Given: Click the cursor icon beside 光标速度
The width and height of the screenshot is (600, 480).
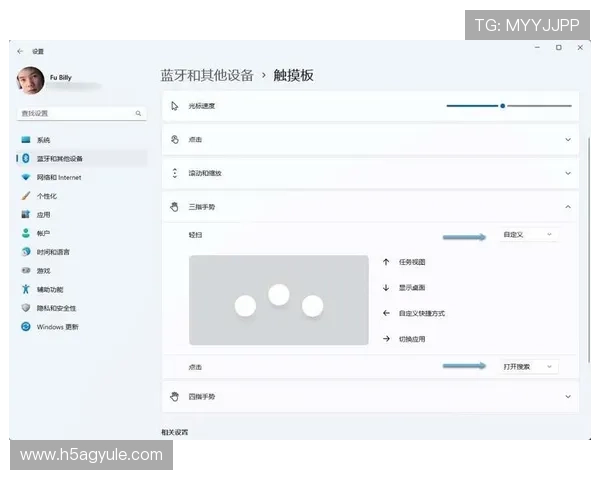Looking at the screenshot, I should click(x=174, y=106).
